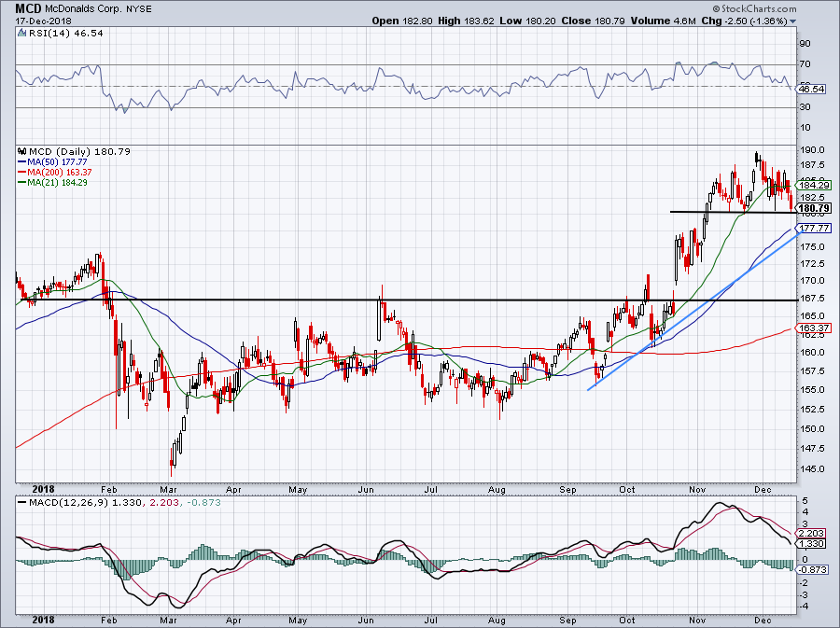Click the red MA(200) legend line marker

(22, 173)
